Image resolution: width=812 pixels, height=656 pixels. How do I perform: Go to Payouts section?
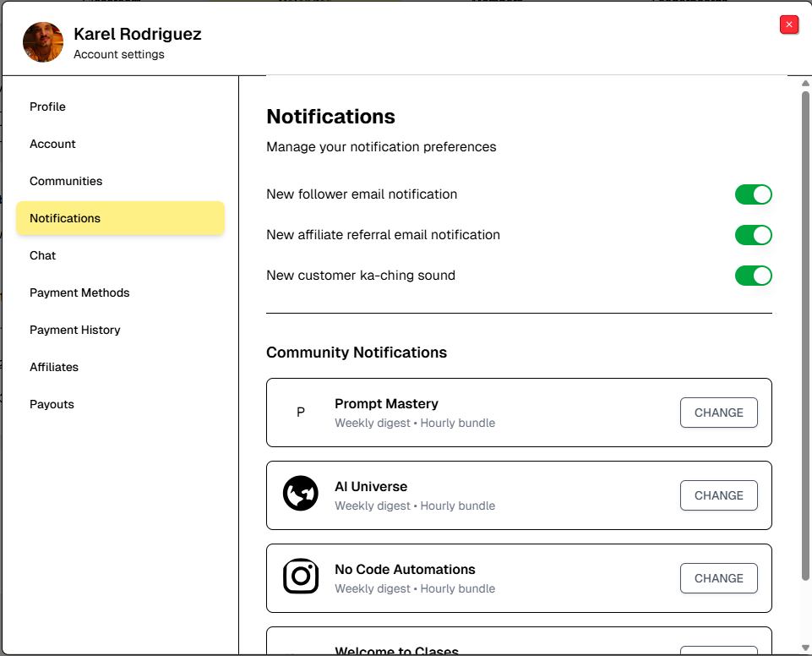(x=52, y=404)
